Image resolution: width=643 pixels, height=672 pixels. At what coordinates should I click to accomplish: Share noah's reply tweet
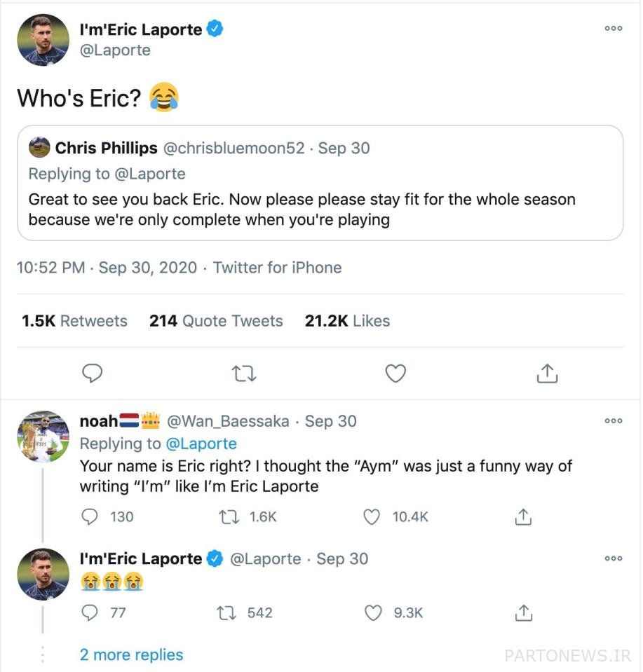click(523, 517)
